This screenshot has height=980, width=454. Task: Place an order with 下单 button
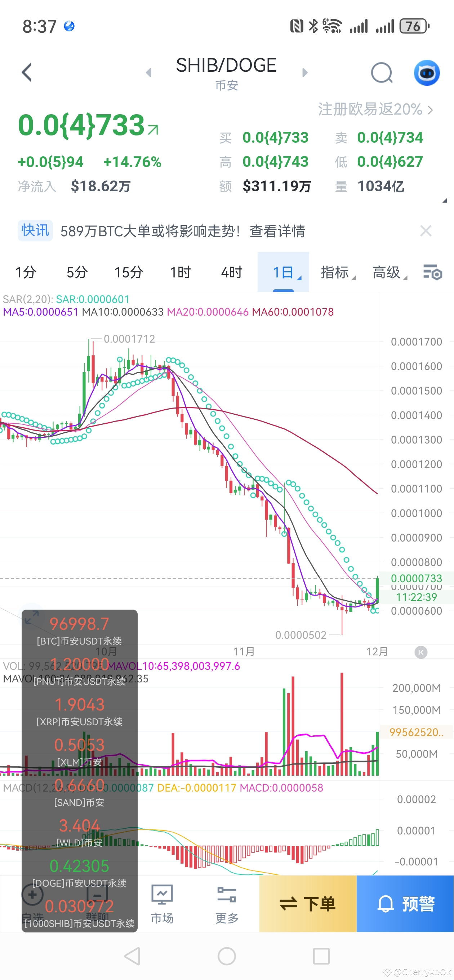pos(308,904)
